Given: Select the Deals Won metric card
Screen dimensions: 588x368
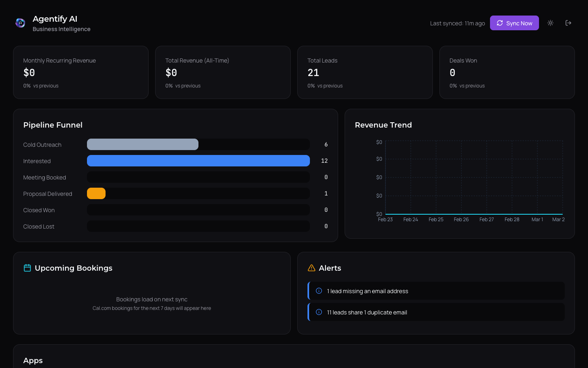Looking at the screenshot, I should [x=507, y=72].
